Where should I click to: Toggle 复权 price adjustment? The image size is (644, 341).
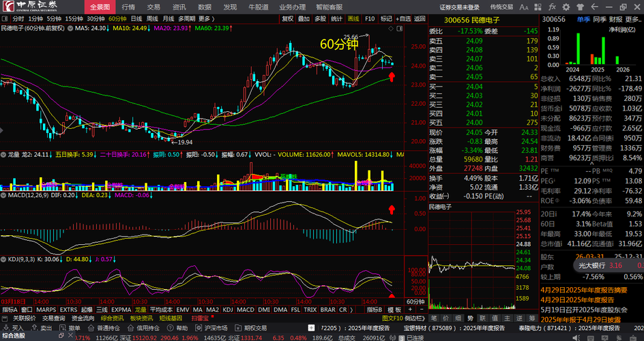[x=288, y=18]
